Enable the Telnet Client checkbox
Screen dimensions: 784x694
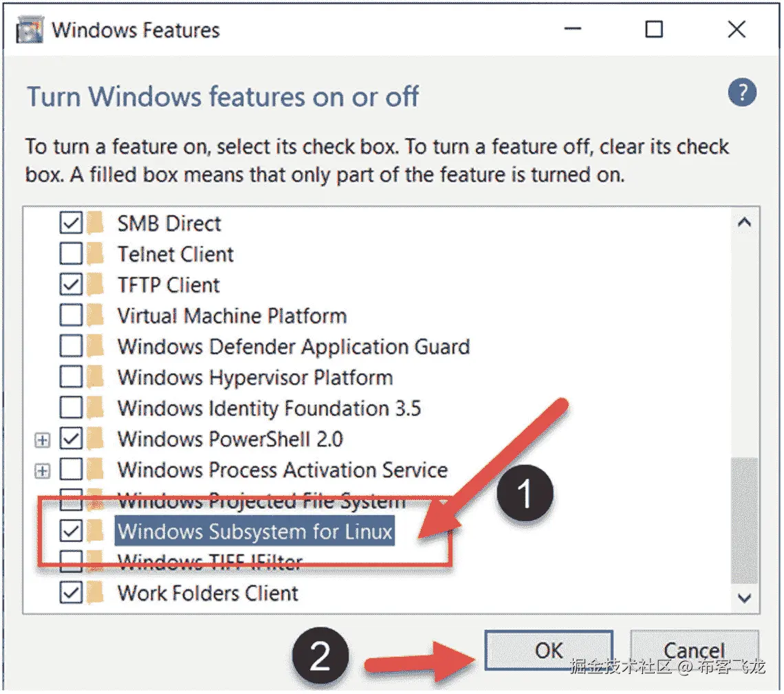[x=71, y=254]
